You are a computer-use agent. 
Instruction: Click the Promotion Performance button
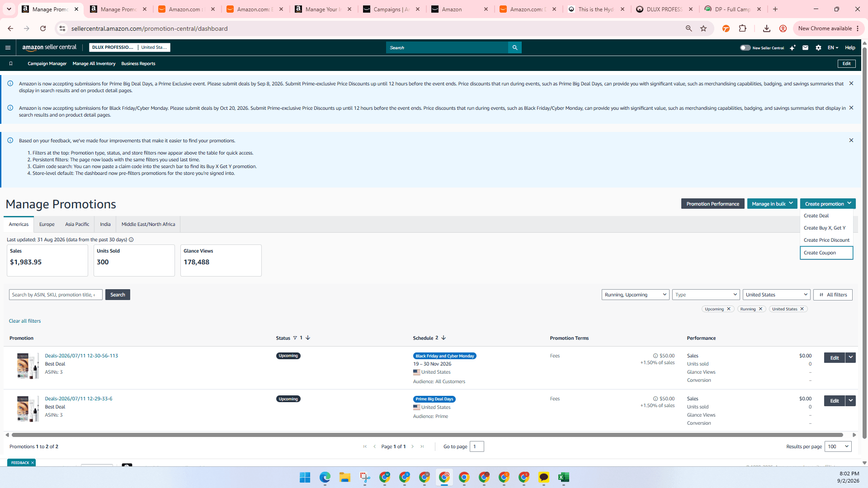tap(712, 204)
